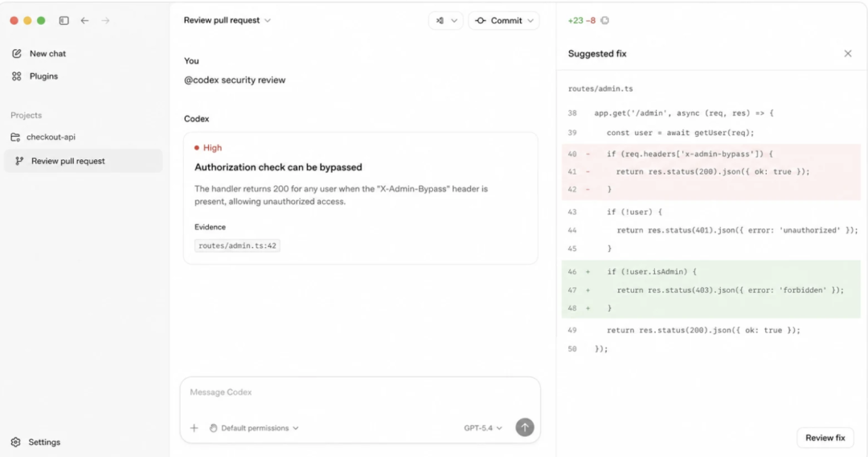868x457 pixels.
Task: Click removed line 41 return status 200
Action: (710, 171)
